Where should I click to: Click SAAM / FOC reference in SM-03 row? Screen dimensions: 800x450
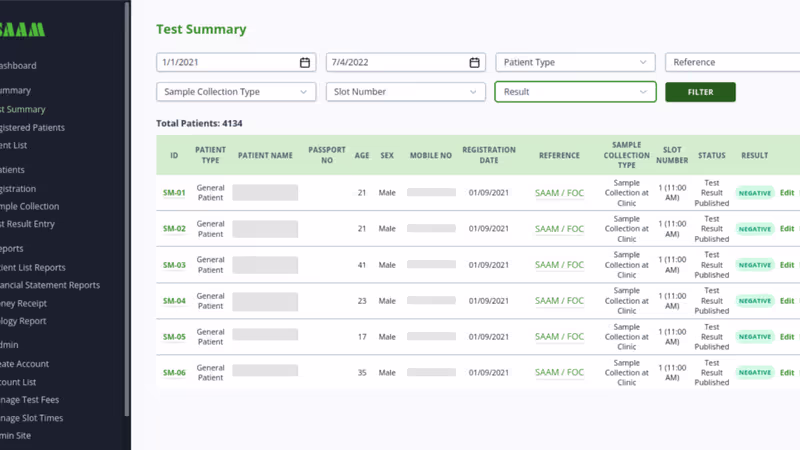coord(559,265)
